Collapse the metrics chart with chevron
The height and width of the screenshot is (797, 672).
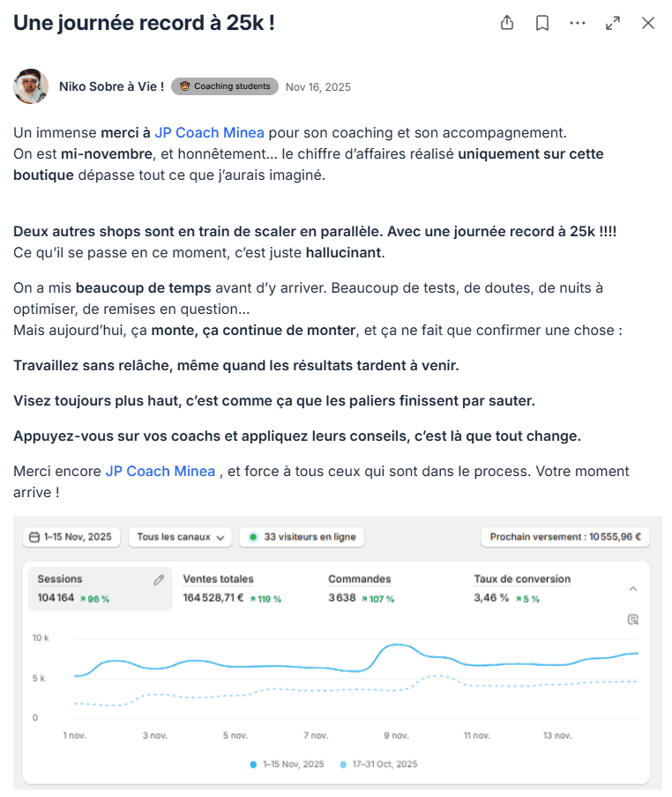pyautogui.click(x=633, y=589)
